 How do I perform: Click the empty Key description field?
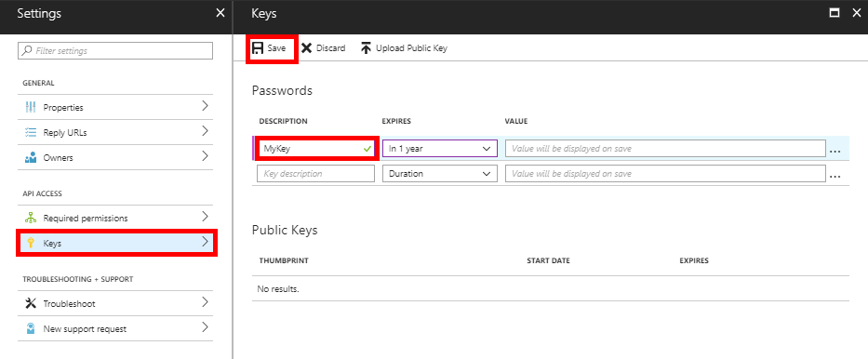(316, 174)
